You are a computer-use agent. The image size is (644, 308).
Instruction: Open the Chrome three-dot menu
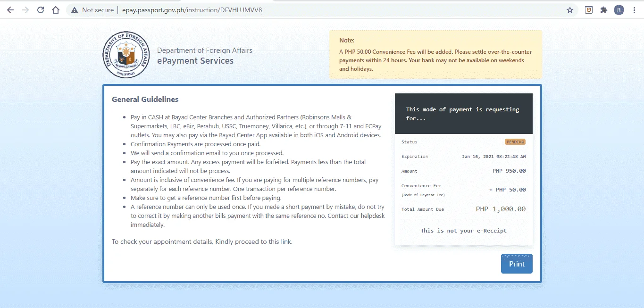pyautogui.click(x=635, y=10)
